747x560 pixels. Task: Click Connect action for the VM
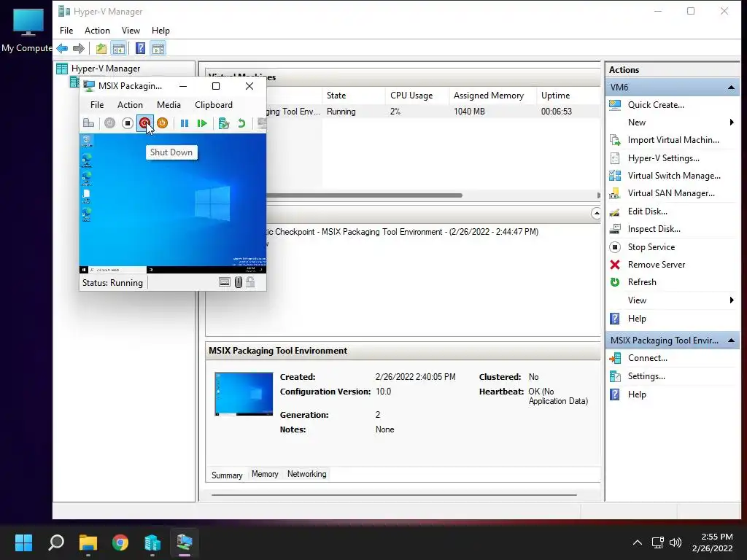click(648, 358)
